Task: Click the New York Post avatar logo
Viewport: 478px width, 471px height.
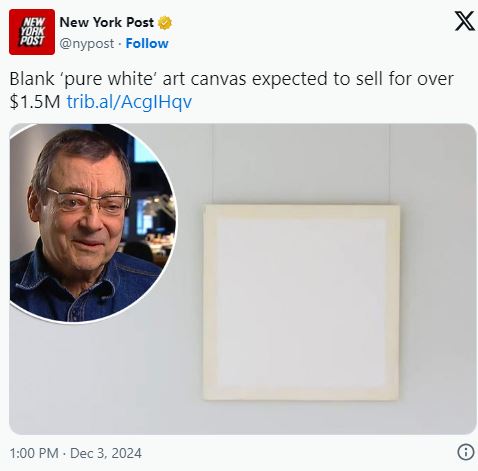Action: tap(32, 32)
